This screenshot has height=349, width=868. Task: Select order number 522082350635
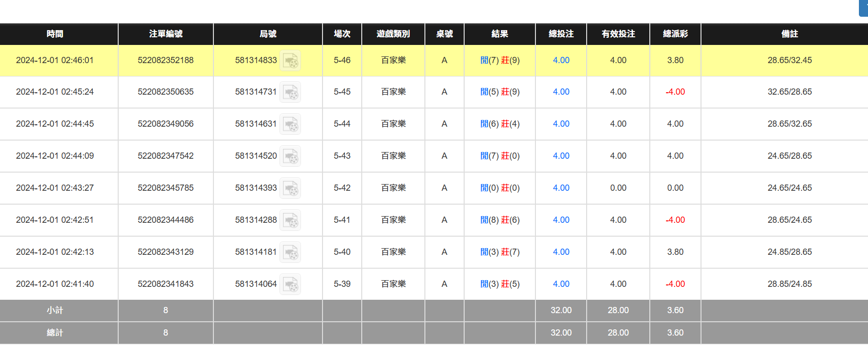click(x=166, y=92)
